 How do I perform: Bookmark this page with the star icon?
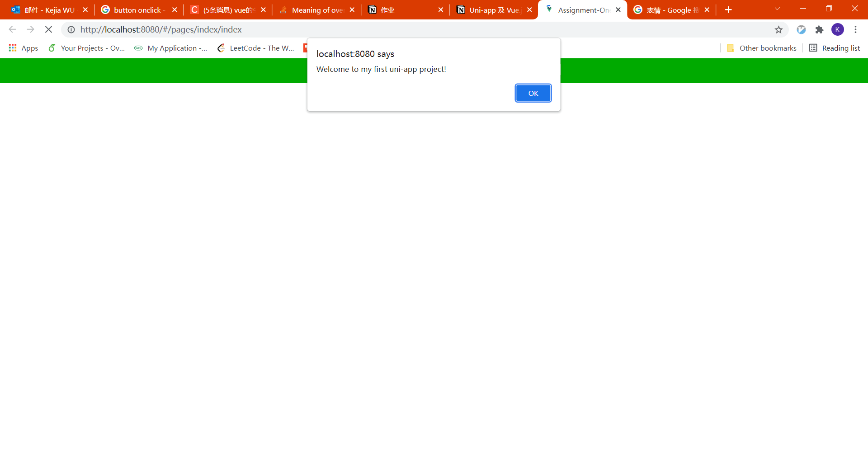(x=778, y=29)
